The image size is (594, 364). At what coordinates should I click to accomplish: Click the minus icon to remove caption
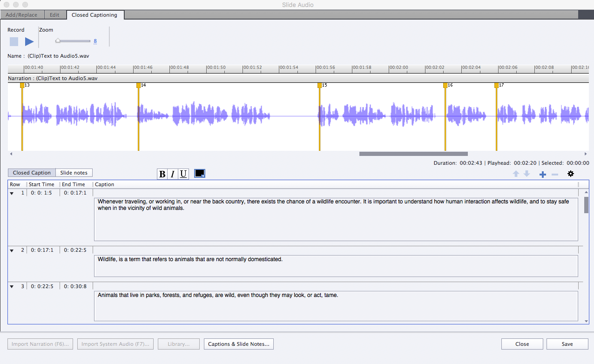click(x=554, y=174)
